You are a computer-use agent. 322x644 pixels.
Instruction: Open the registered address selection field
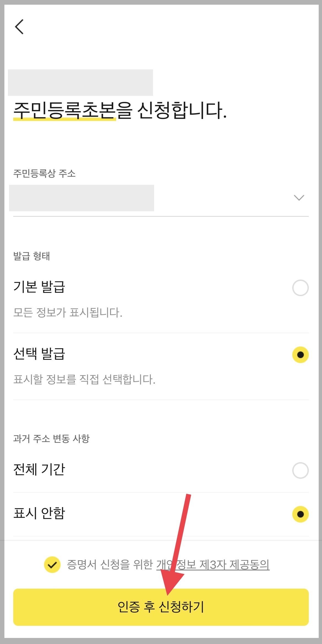[161, 198]
